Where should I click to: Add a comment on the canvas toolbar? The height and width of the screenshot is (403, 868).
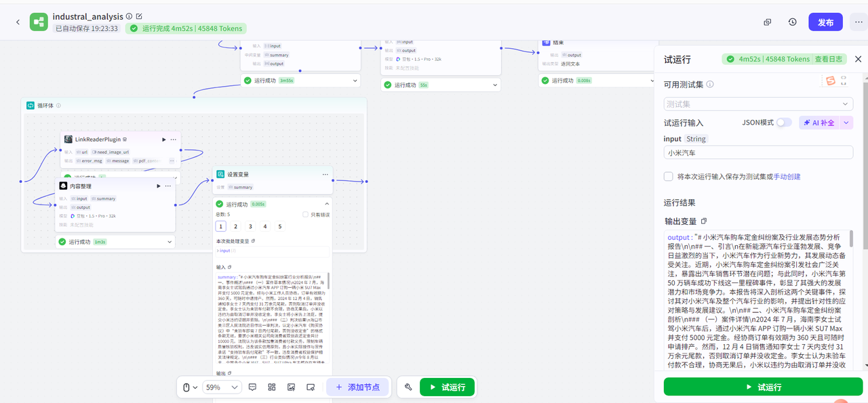252,387
